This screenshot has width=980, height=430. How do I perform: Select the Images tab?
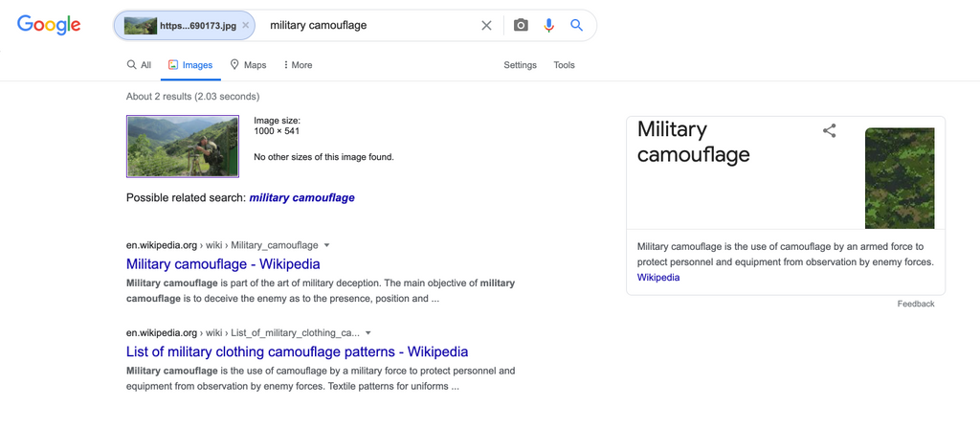tap(190, 65)
